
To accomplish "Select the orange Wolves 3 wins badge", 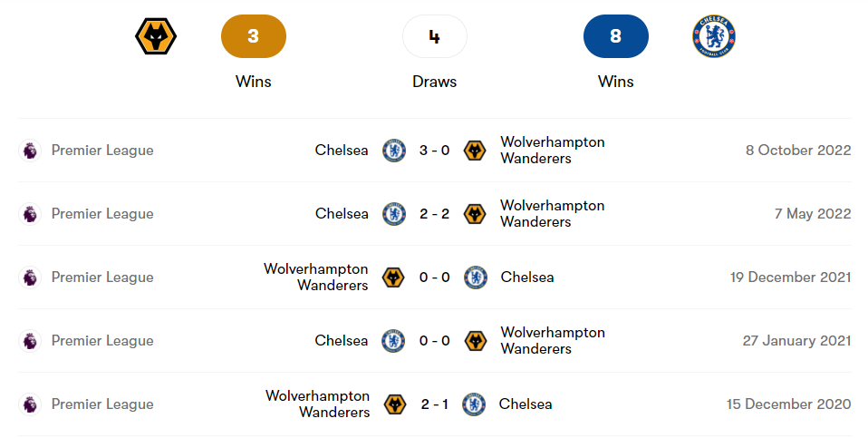I will (x=254, y=36).
